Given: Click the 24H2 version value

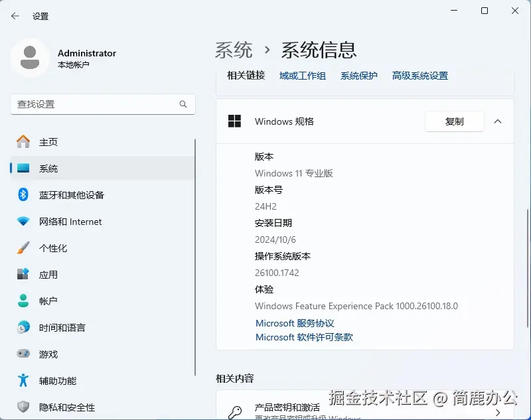Looking at the screenshot, I should pos(265,206).
